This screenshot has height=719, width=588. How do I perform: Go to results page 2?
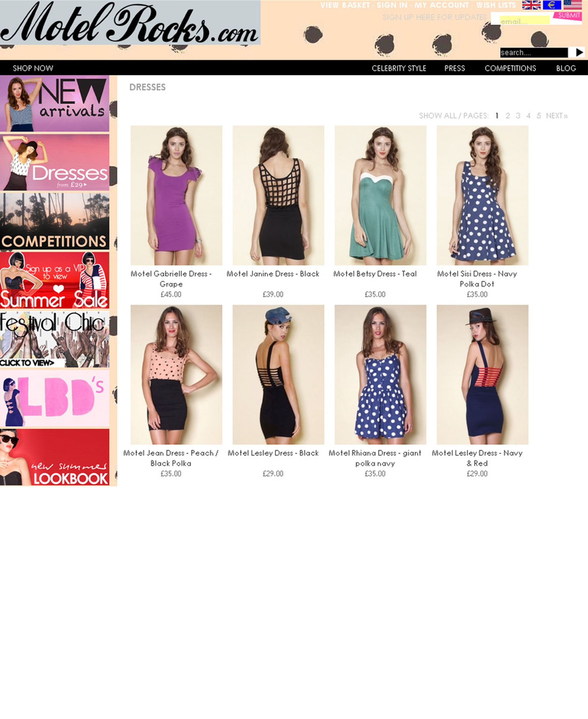coord(508,116)
